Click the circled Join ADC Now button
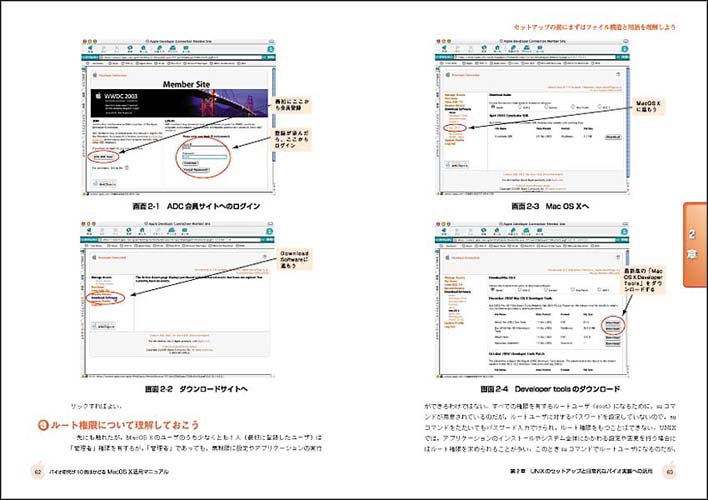The width and height of the screenshot is (708, 500). coord(100,157)
